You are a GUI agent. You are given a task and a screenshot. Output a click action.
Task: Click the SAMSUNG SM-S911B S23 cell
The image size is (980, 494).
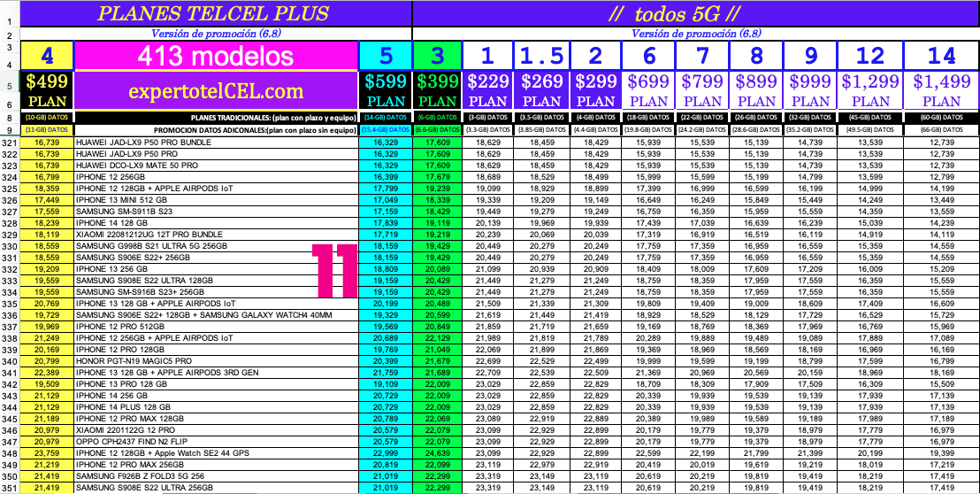(x=216, y=212)
